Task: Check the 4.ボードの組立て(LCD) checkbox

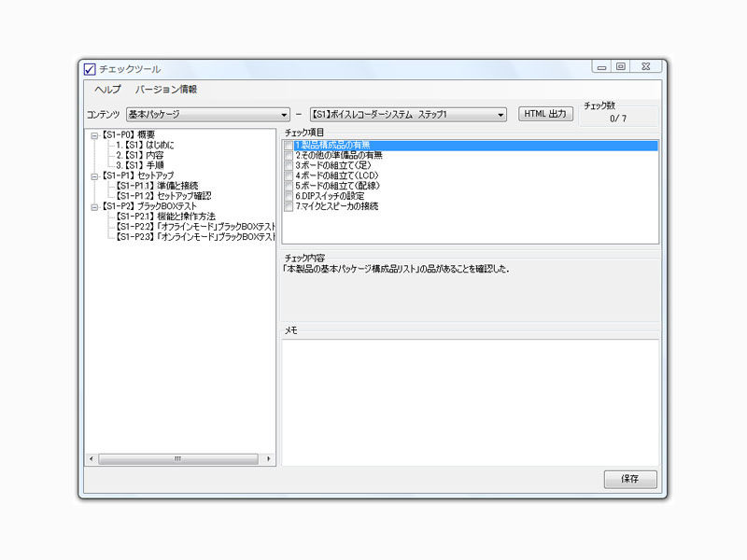Action: [x=289, y=175]
